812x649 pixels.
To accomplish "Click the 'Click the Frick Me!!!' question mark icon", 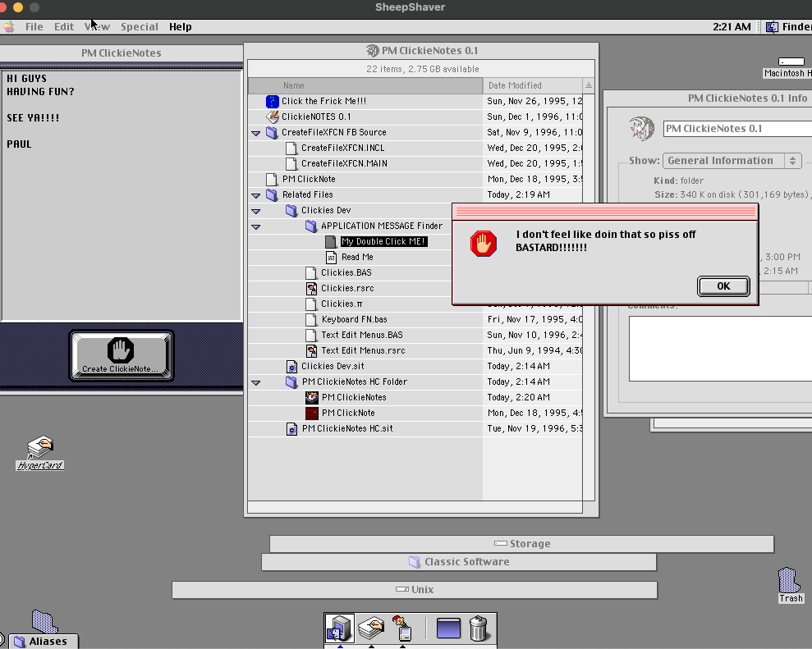I will pyautogui.click(x=272, y=102).
